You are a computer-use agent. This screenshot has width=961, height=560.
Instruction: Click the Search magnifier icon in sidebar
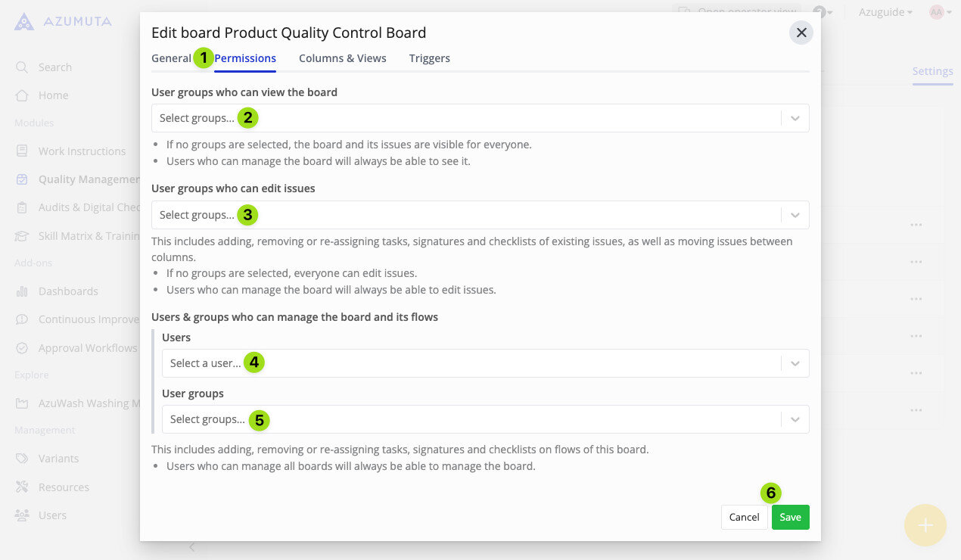click(22, 67)
